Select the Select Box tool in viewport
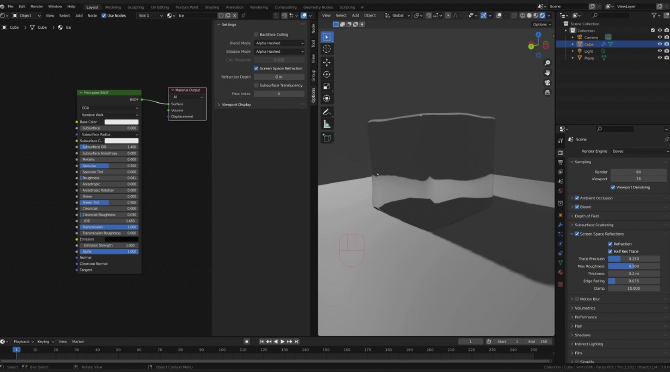This screenshot has width=670, height=372. coord(327,37)
